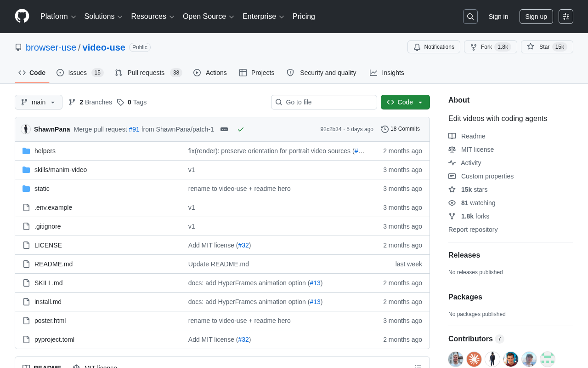Open the GitHub homepage logo
Image resolution: width=588 pixels, height=368 pixels.
(22, 16)
